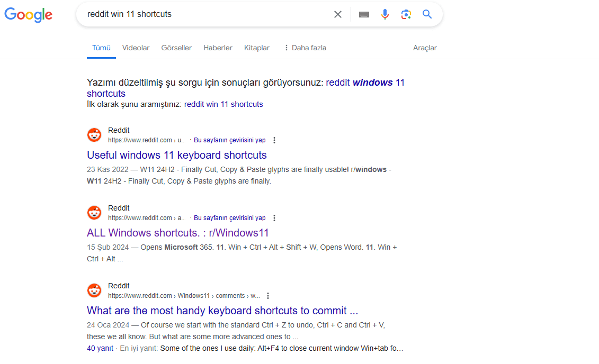Open the Araçlar search tools
Viewport: 599px width, 364px height.
[425, 48]
